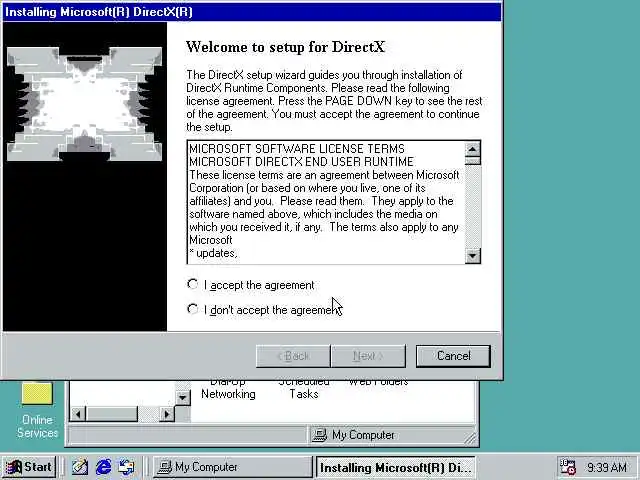Select "I accept the agreement" radio button
640x480 pixels.
point(193,284)
